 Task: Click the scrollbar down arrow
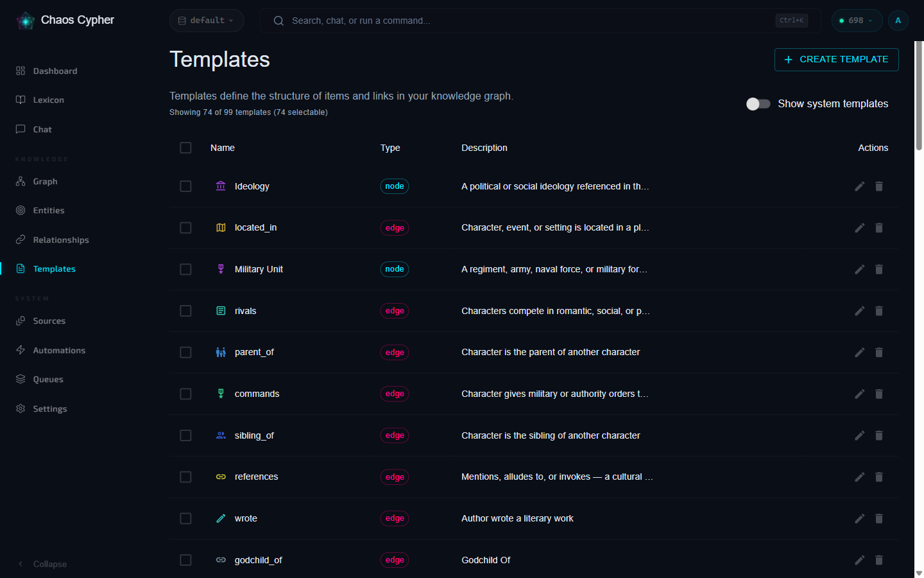tap(919, 573)
